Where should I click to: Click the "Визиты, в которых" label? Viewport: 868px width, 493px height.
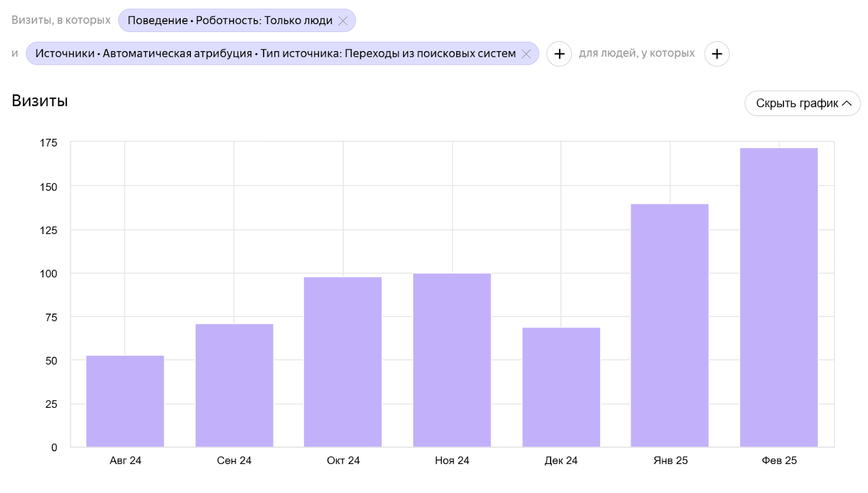[61, 20]
